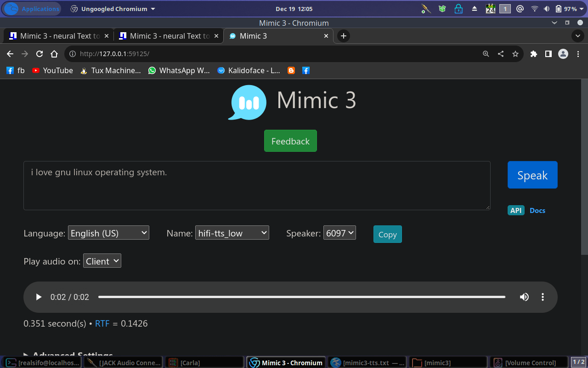Open the Kalidoface bookmark
The width and height of the screenshot is (588, 368).
pos(249,70)
